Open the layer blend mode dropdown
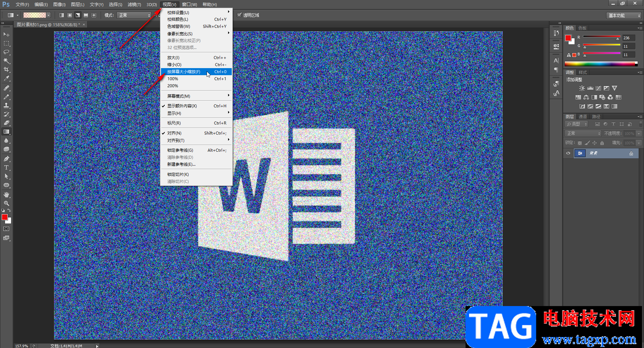The height and width of the screenshot is (348, 644). click(x=583, y=134)
